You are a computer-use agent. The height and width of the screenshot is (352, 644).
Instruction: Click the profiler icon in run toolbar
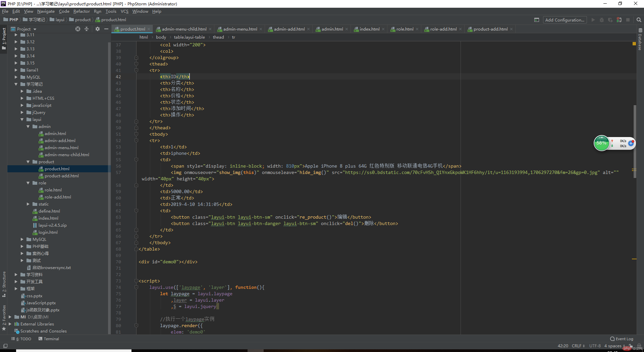pos(619,20)
